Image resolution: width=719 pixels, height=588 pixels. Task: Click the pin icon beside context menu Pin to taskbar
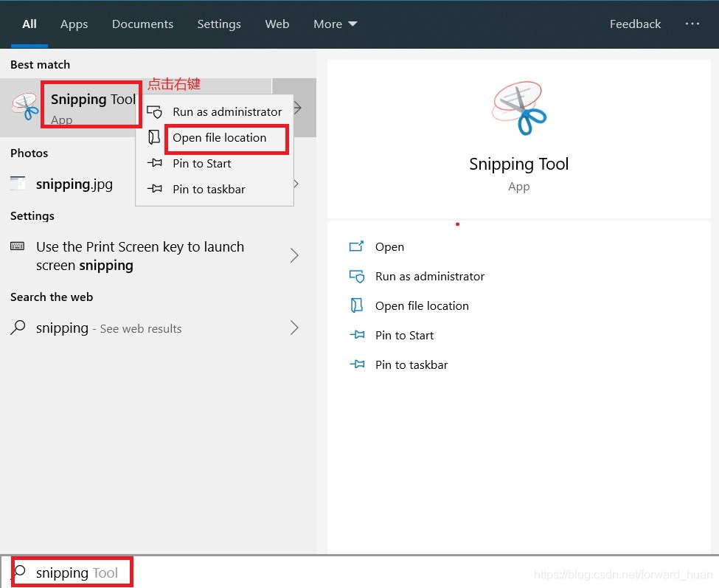(155, 189)
